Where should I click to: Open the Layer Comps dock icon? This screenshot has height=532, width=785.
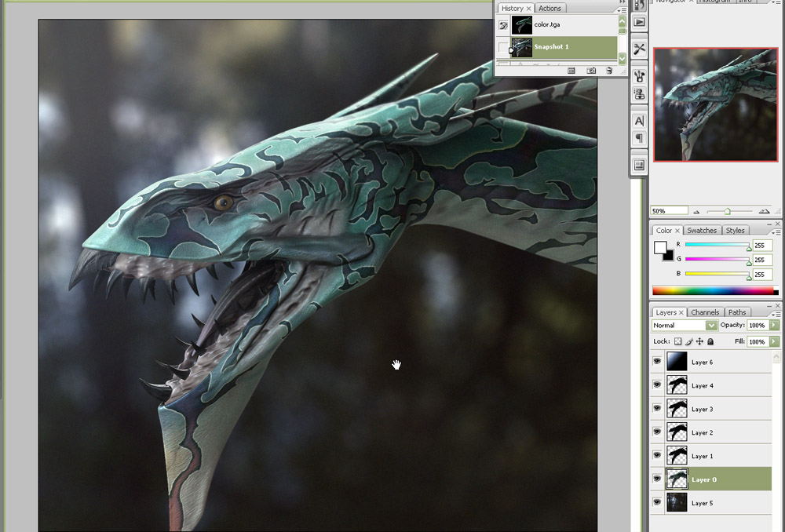639,165
